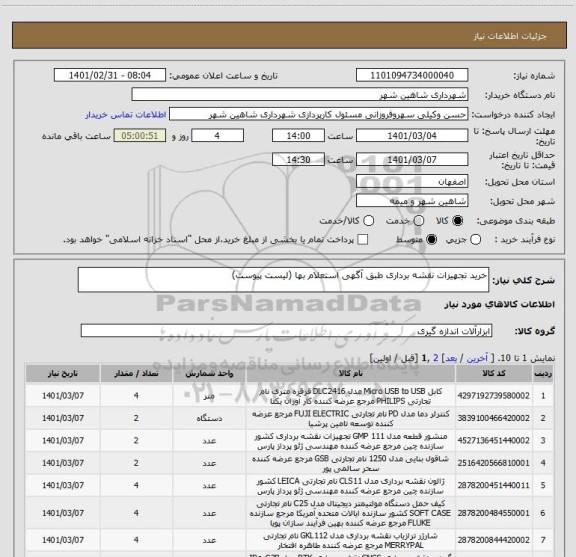Click product code 383910046642​0002
This screenshot has height=557, width=576.
click(494, 418)
